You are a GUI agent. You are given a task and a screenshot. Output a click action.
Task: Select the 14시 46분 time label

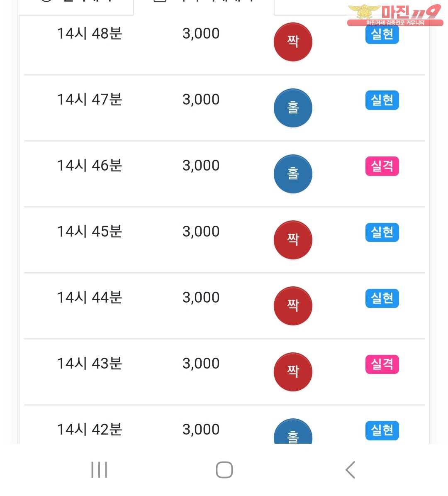90,166
